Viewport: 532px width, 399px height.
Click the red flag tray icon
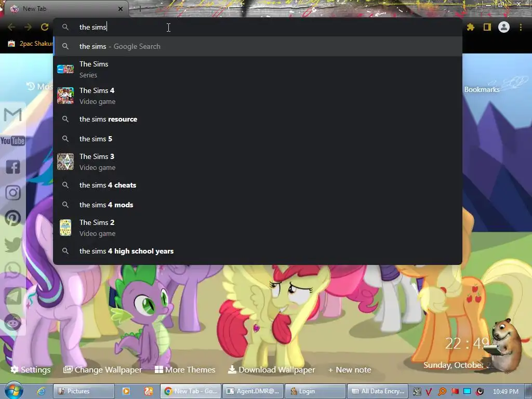455,391
